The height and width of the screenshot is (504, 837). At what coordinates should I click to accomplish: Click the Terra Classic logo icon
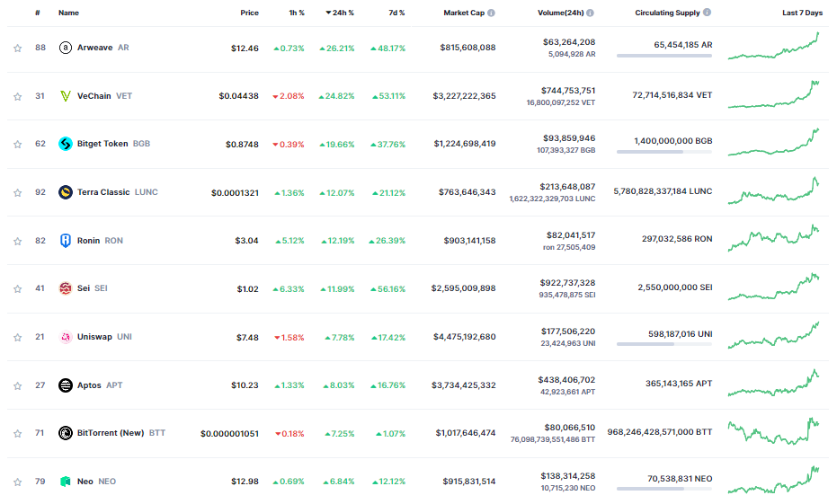click(65, 192)
